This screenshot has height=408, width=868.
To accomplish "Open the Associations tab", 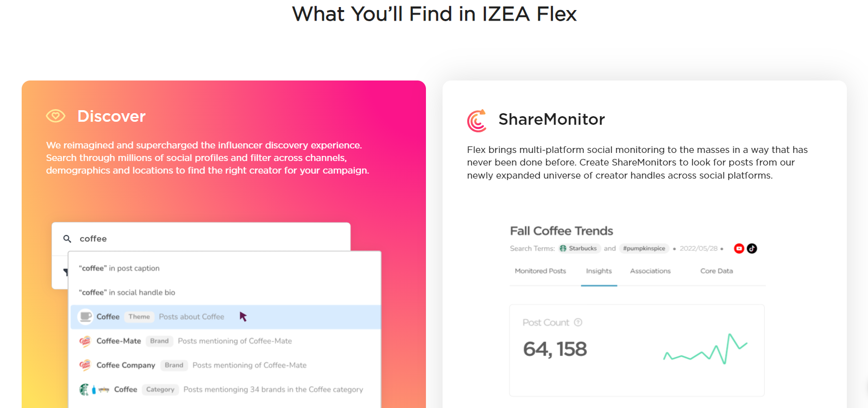I will (x=650, y=271).
